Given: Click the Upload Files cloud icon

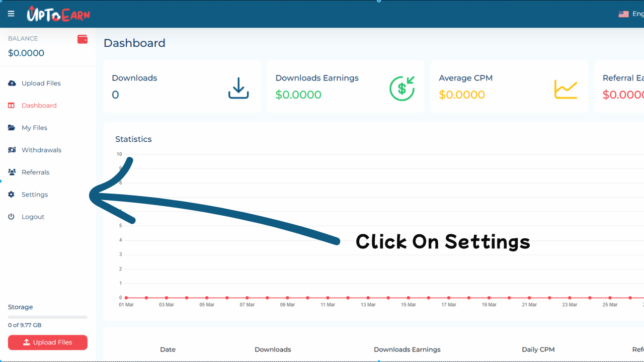Looking at the screenshot, I should (x=12, y=83).
